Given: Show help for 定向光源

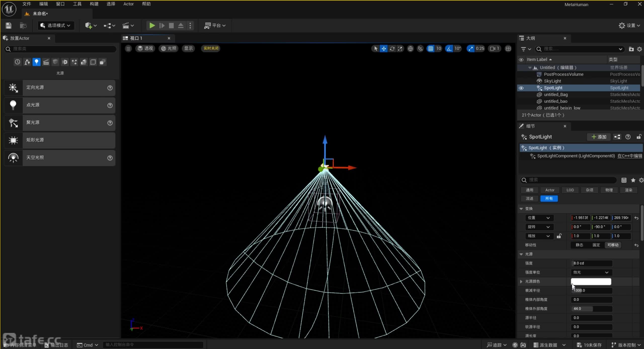Looking at the screenshot, I should (x=110, y=88).
